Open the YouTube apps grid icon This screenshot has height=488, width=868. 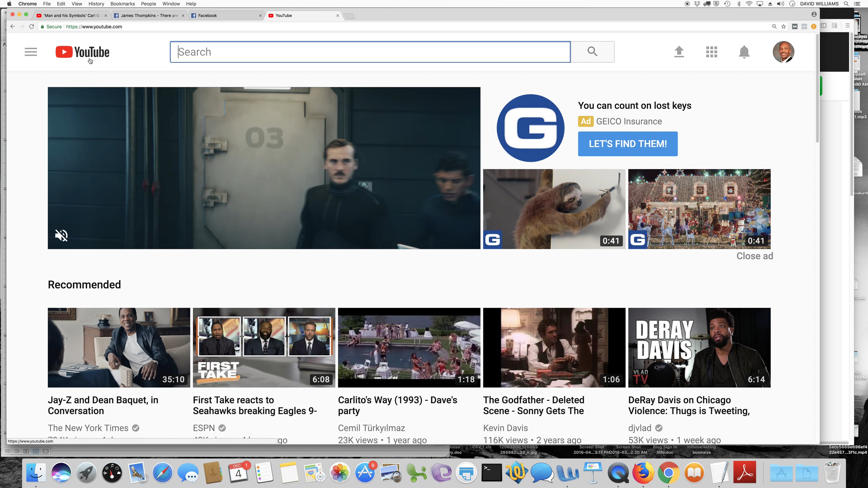[712, 52]
